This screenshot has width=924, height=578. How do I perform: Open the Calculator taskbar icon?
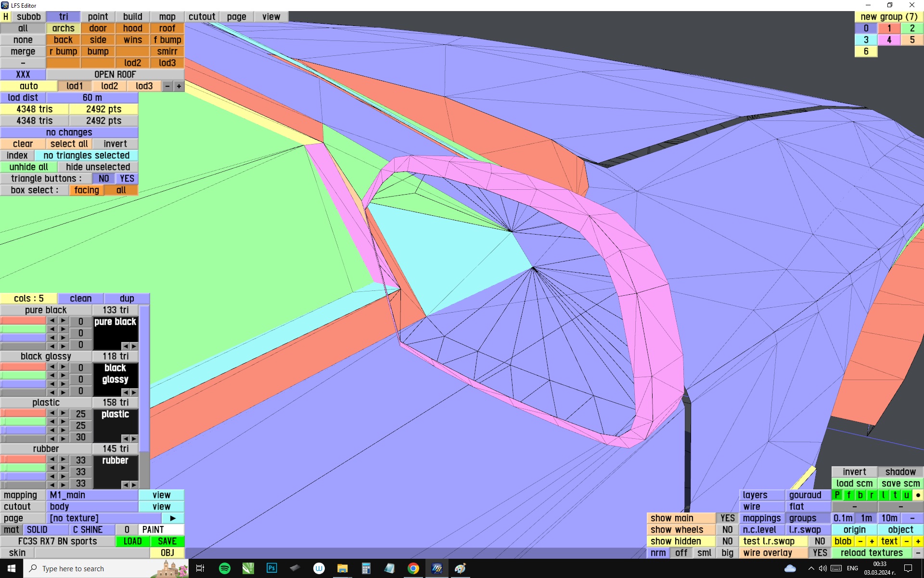coord(366,568)
